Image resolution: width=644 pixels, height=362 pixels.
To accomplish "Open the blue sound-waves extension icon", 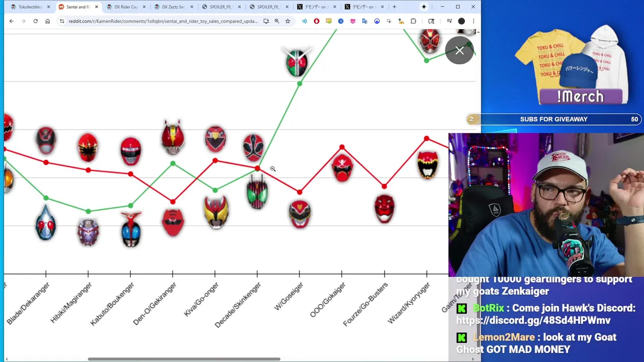I will pos(304,21).
